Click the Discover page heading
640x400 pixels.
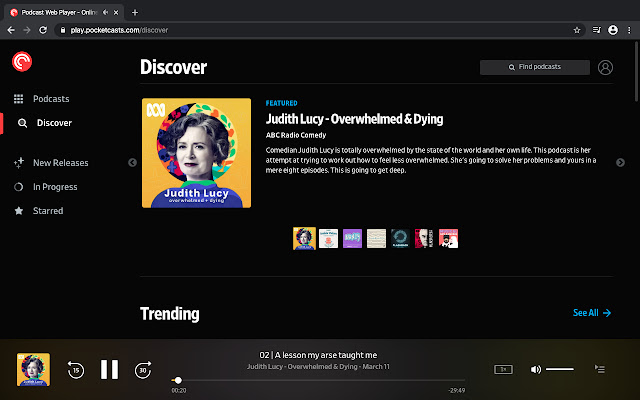pyautogui.click(x=173, y=67)
